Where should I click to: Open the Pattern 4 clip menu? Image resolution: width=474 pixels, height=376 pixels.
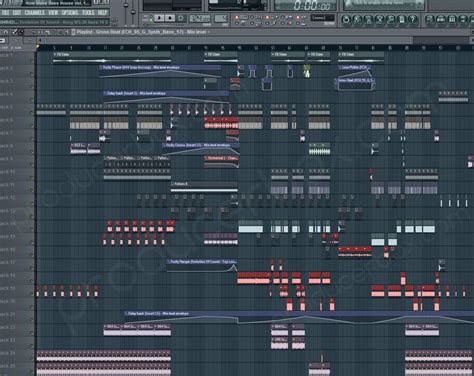[172, 184]
